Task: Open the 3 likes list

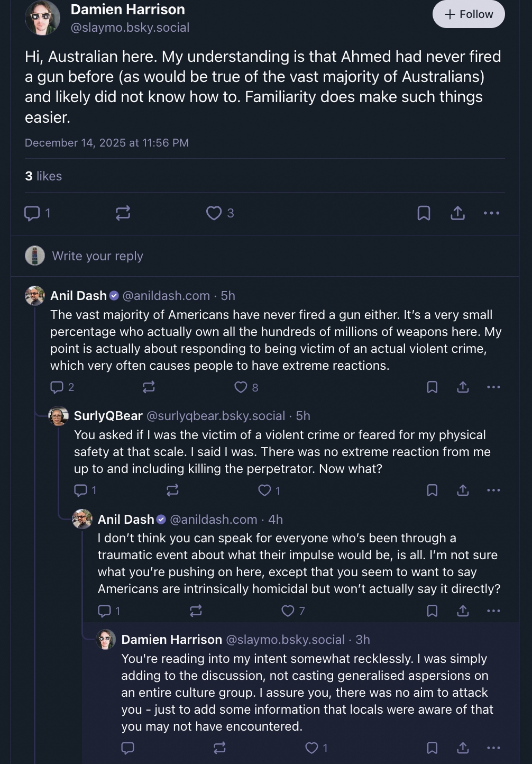Action: [43, 176]
